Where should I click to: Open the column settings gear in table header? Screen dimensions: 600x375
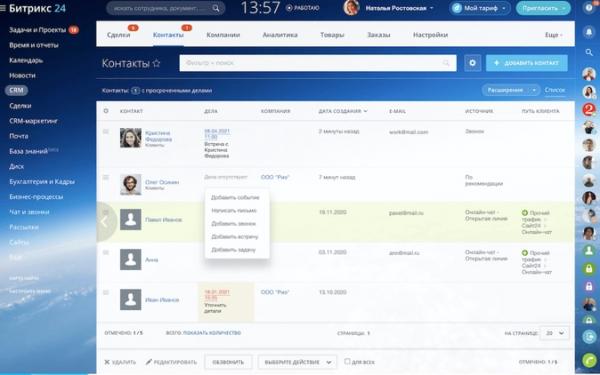pos(106,111)
